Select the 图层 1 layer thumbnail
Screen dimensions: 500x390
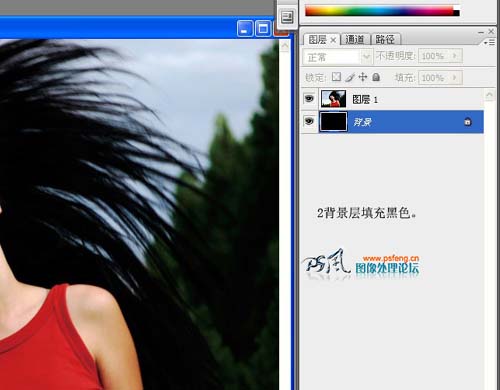[x=333, y=99]
